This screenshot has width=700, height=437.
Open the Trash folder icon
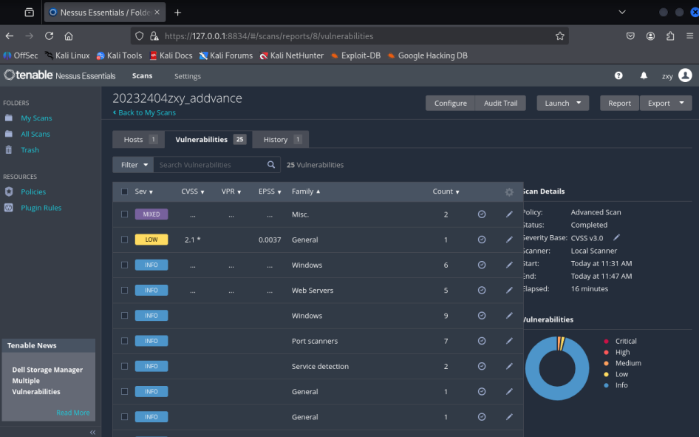click(8, 150)
